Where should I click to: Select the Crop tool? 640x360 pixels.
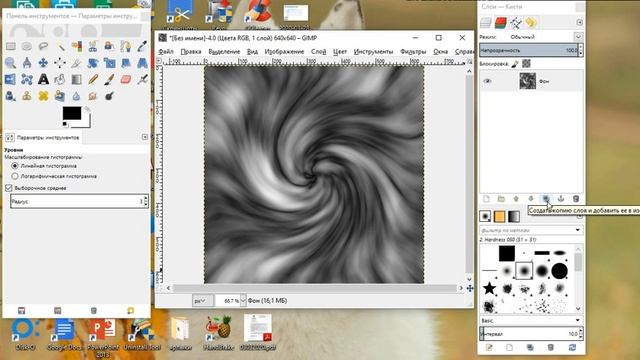tap(76, 63)
